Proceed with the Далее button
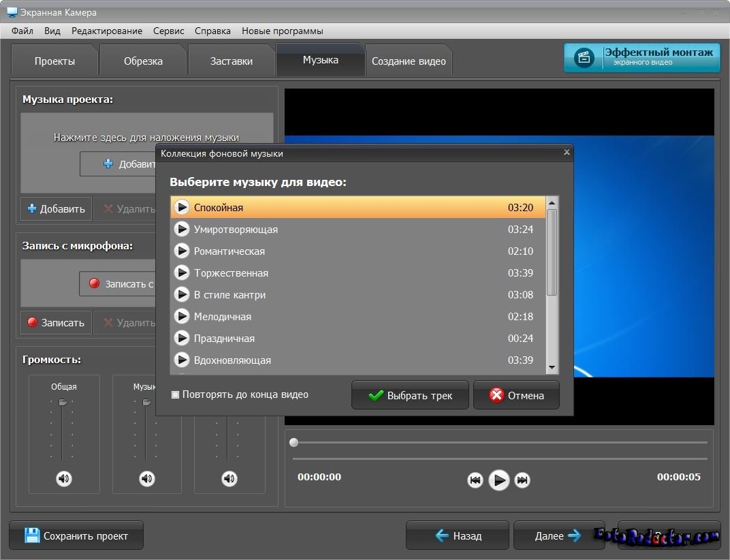The width and height of the screenshot is (730, 560). (x=558, y=535)
